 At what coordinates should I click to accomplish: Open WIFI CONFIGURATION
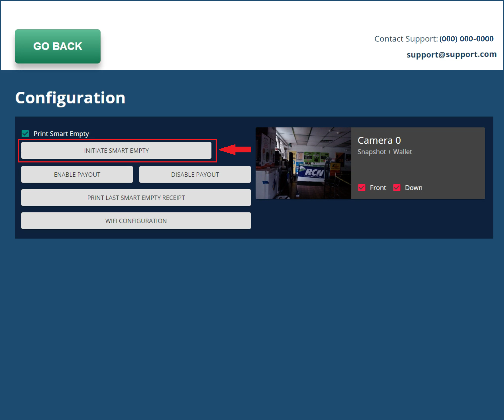136,221
